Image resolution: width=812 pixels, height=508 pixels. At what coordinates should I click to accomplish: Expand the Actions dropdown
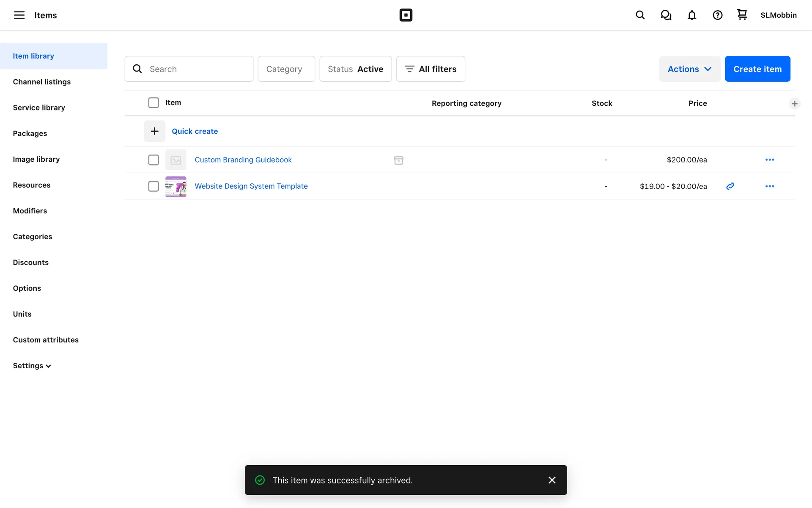[x=689, y=69]
